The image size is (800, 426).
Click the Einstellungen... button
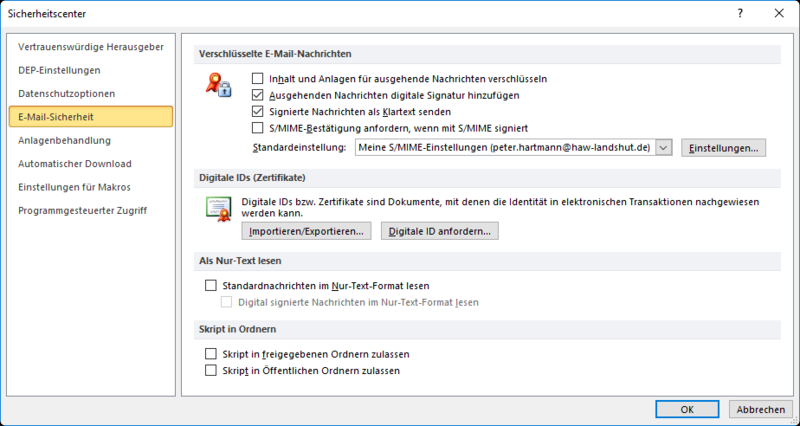[723, 148]
